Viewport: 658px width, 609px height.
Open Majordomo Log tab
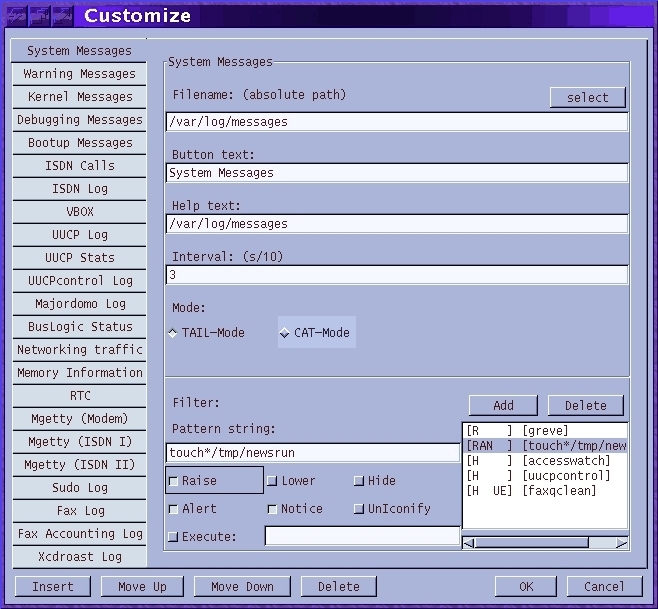click(x=79, y=304)
